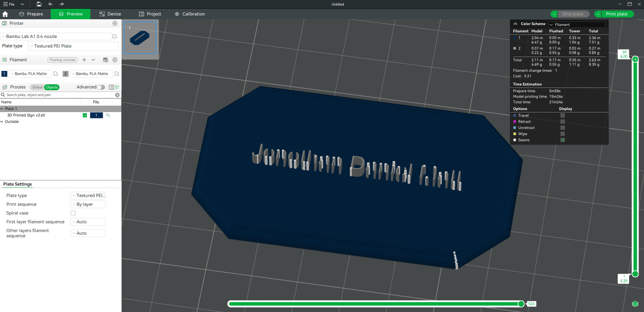Open Print sequence dropdown
Screen dimensions: 644x312
pyautogui.click(x=88, y=205)
